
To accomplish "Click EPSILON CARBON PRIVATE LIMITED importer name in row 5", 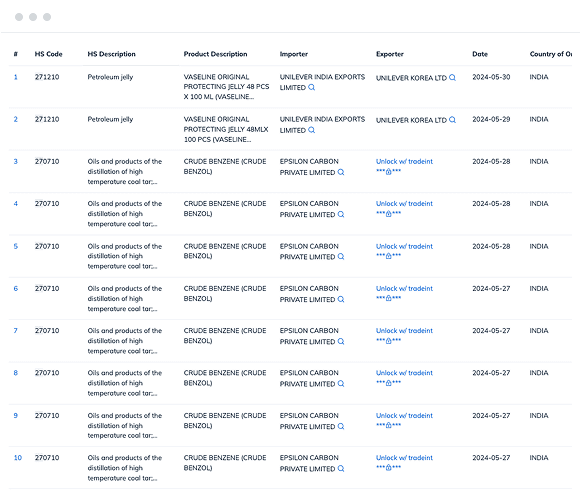I will [309, 251].
